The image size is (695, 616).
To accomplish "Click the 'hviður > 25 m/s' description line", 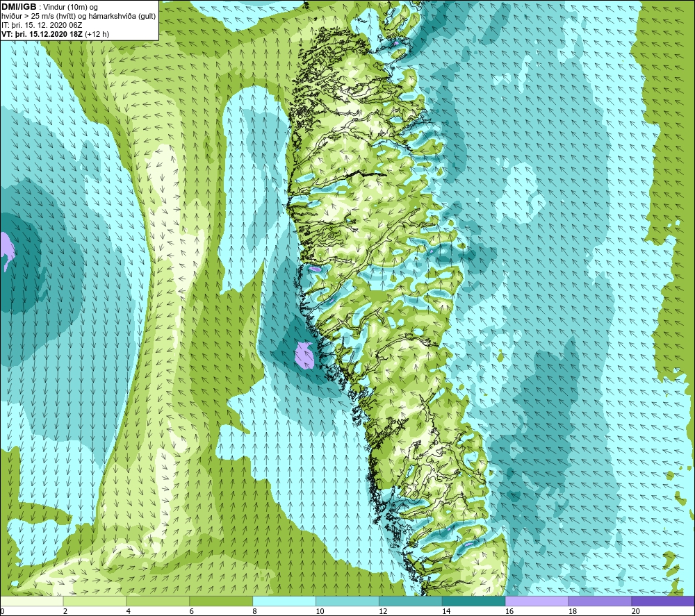I will (x=79, y=16).
